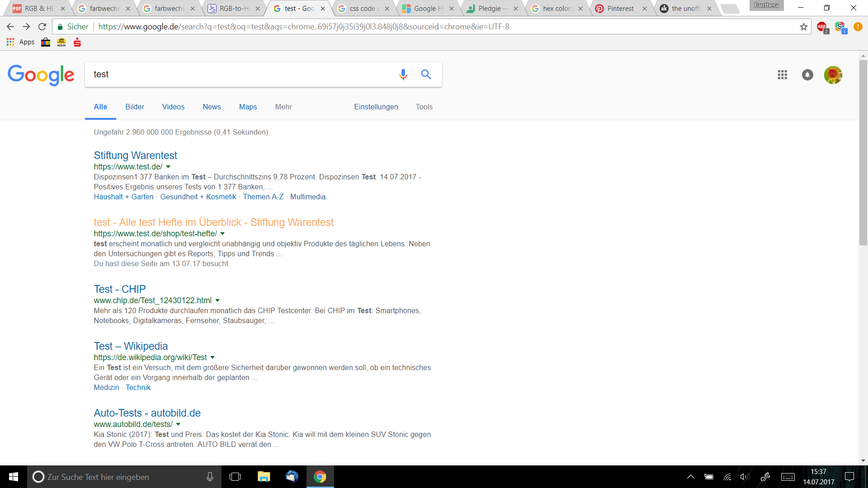
Task: Click the Tools button
Action: (x=424, y=107)
